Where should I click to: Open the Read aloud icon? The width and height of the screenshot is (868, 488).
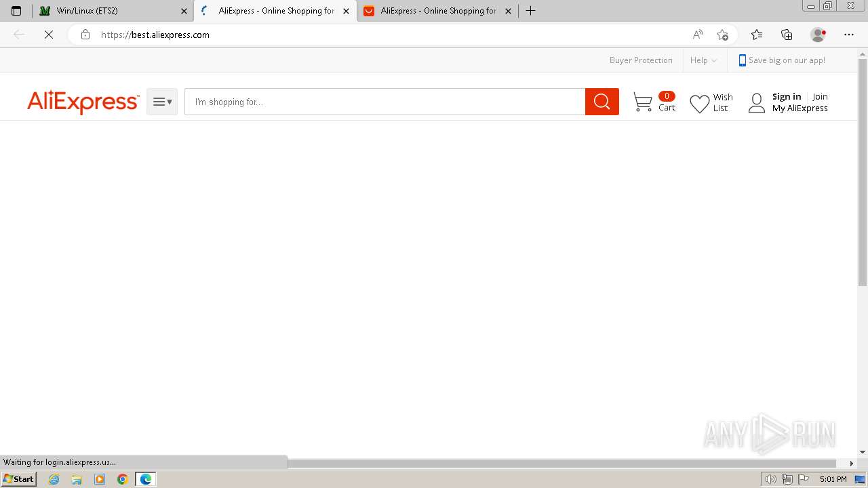pyautogui.click(x=698, y=35)
